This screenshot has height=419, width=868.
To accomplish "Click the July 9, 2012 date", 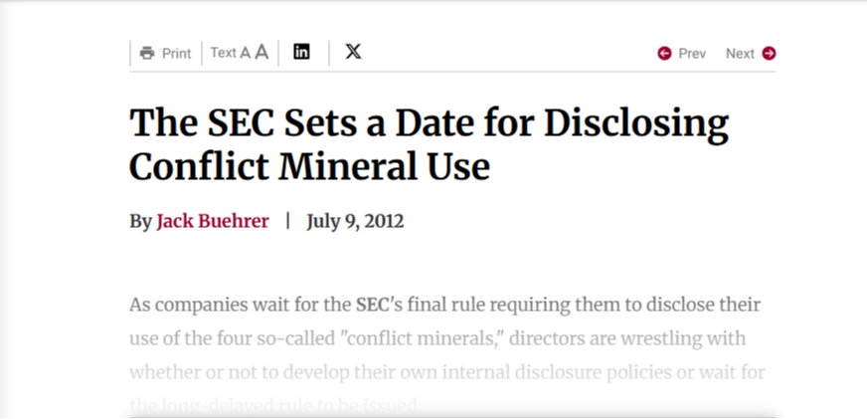I will tap(355, 221).
